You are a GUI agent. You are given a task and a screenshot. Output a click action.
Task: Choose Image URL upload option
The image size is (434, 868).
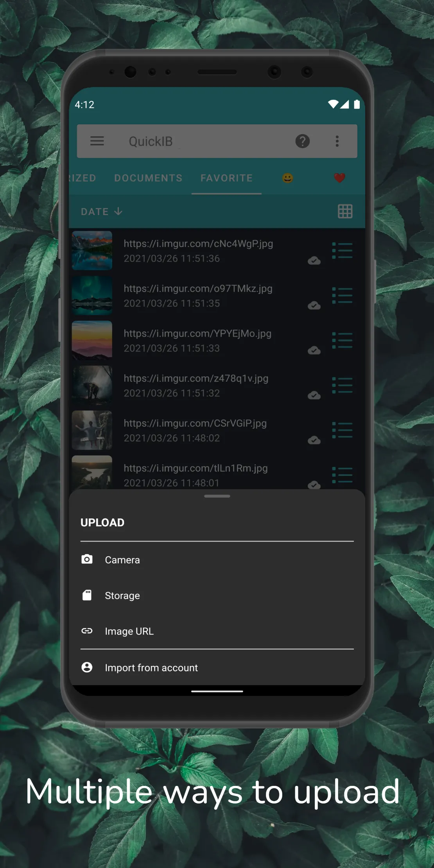pos(217,631)
